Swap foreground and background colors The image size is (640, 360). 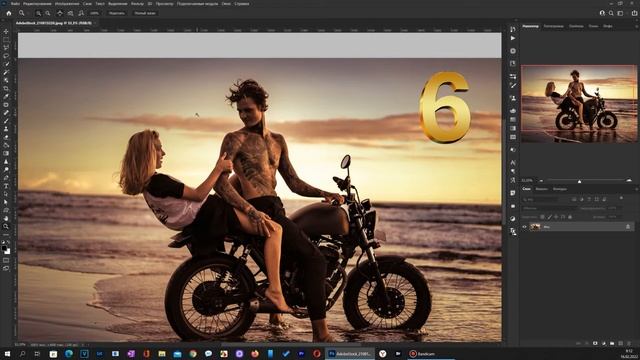tap(9, 242)
